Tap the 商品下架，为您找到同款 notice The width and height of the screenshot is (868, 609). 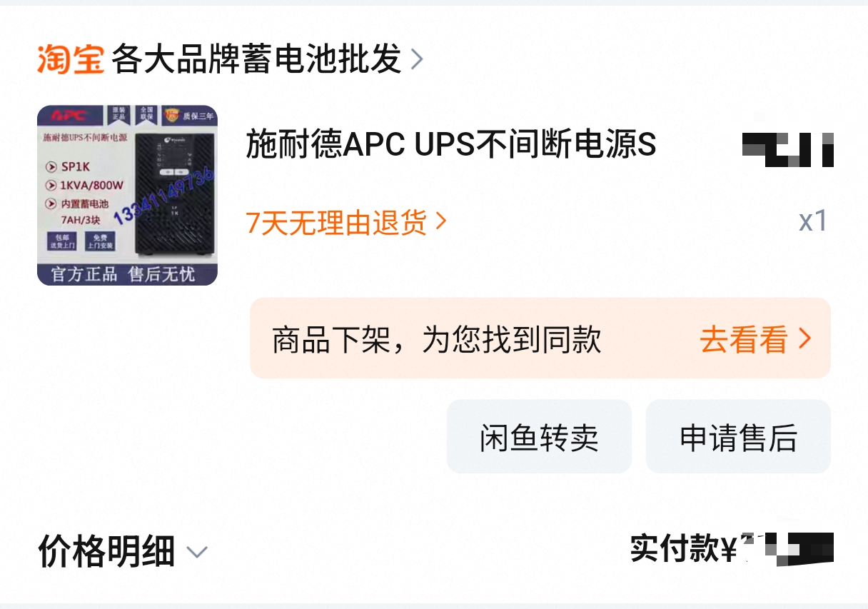point(437,340)
